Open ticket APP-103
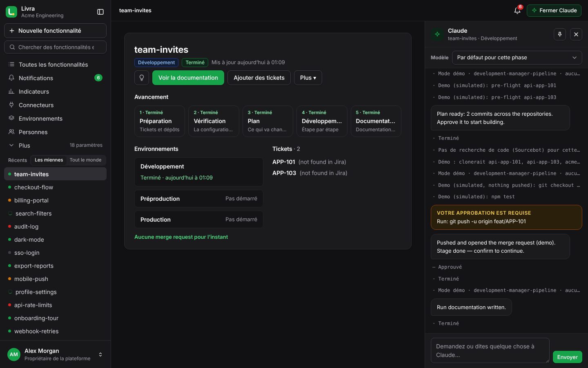Image resolution: width=588 pixels, height=368 pixels. [x=284, y=173]
